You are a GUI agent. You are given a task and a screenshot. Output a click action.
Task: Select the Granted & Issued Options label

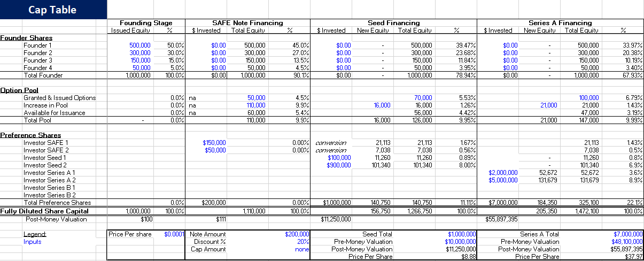click(60, 98)
